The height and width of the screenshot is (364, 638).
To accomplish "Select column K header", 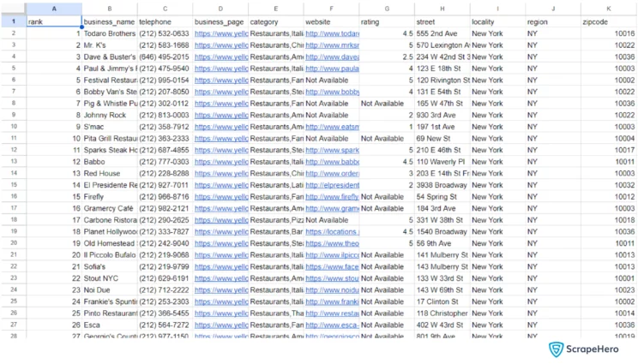I will (608, 9).
